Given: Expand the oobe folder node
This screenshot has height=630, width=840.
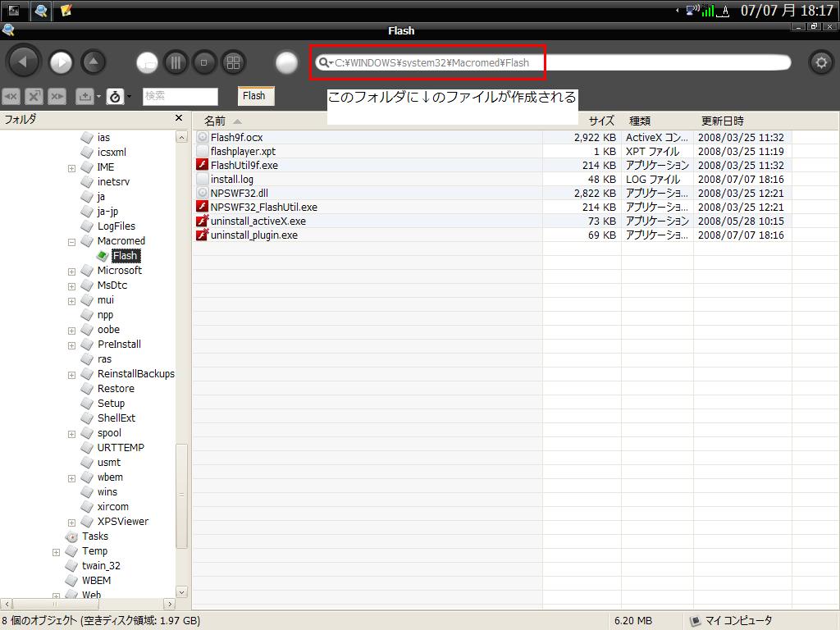Looking at the screenshot, I should tap(71, 331).
